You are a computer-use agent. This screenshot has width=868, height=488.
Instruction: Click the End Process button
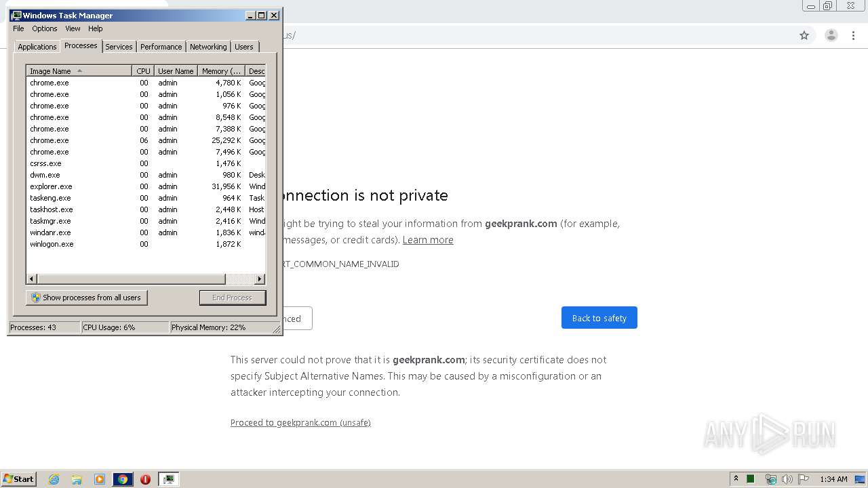pyautogui.click(x=233, y=298)
